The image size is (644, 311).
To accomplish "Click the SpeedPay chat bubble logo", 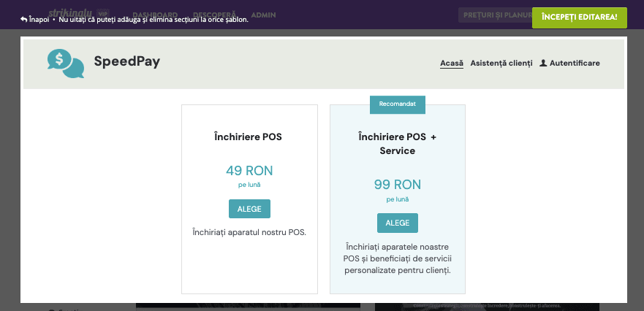I will (66, 64).
